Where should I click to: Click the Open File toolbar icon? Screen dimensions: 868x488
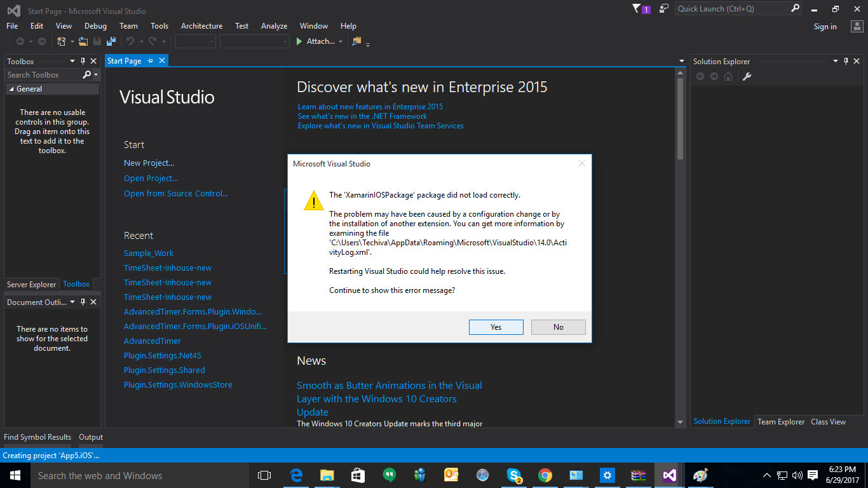[x=83, y=41]
